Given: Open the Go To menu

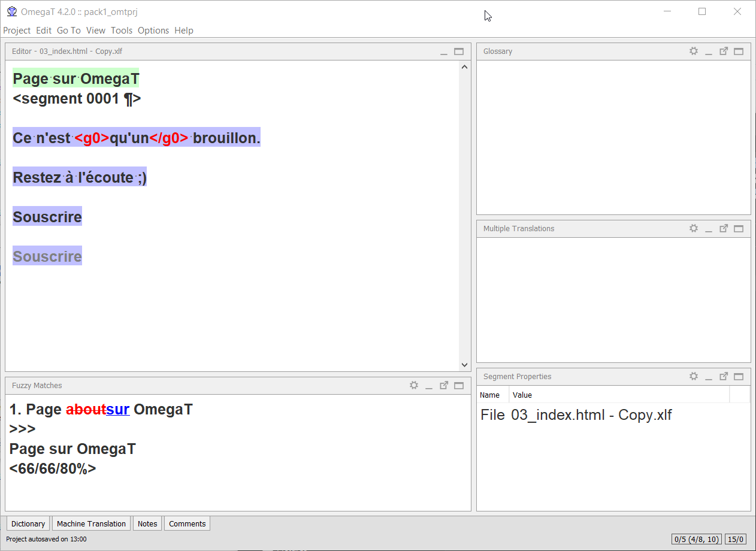Looking at the screenshot, I should 69,31.
